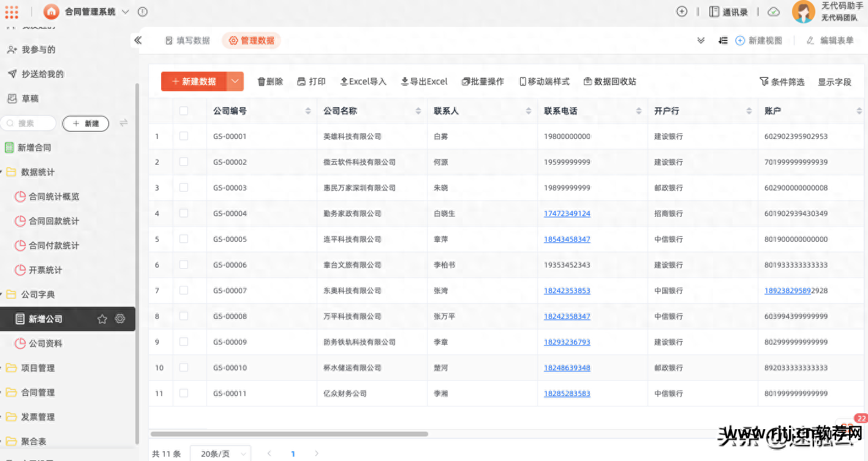
Task: Click the horizontal scrollbar below the table
Action: coord(289,434)
